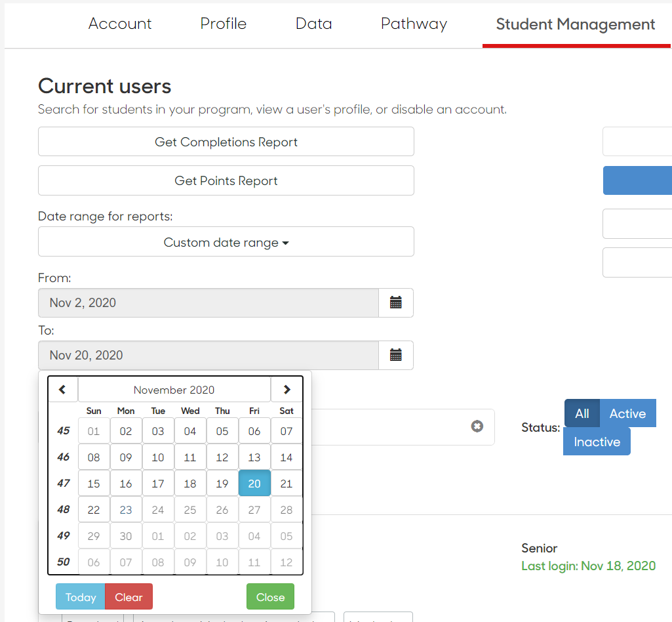Click Get Completions Report button
Viewport: 672px width, 622px height.
(x=226, y=142)
